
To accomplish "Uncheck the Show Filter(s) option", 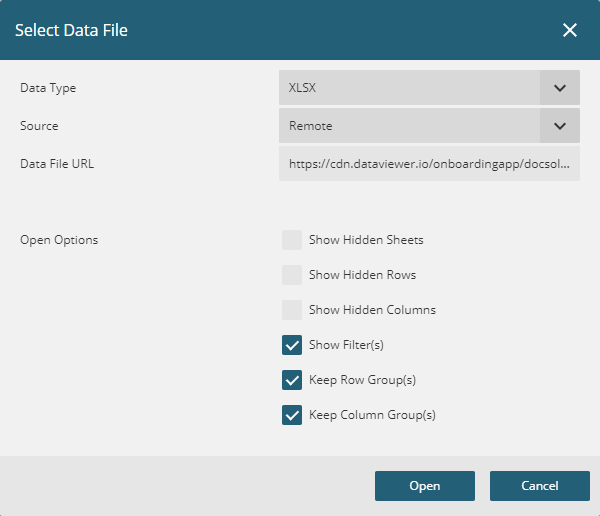I will click(292, 345).
